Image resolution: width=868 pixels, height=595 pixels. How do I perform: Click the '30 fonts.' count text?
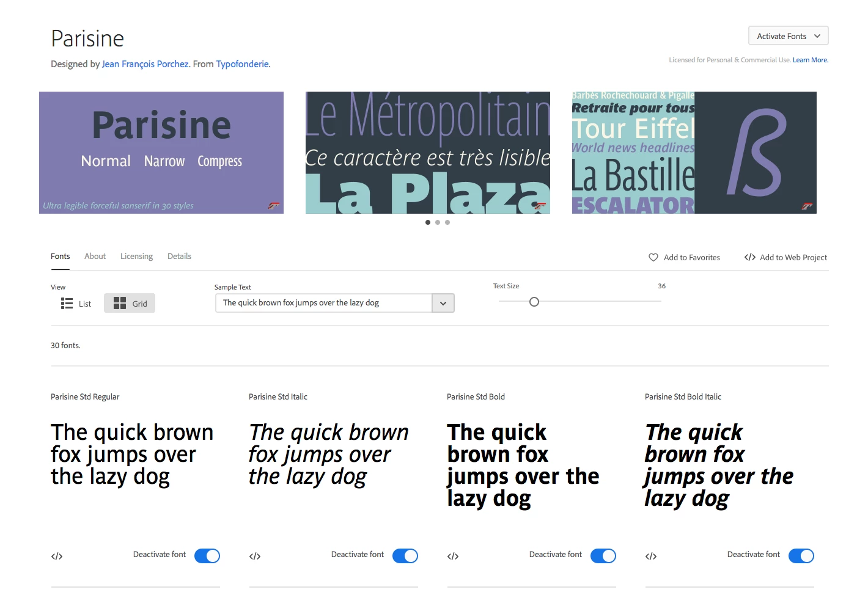click(65, 346)
